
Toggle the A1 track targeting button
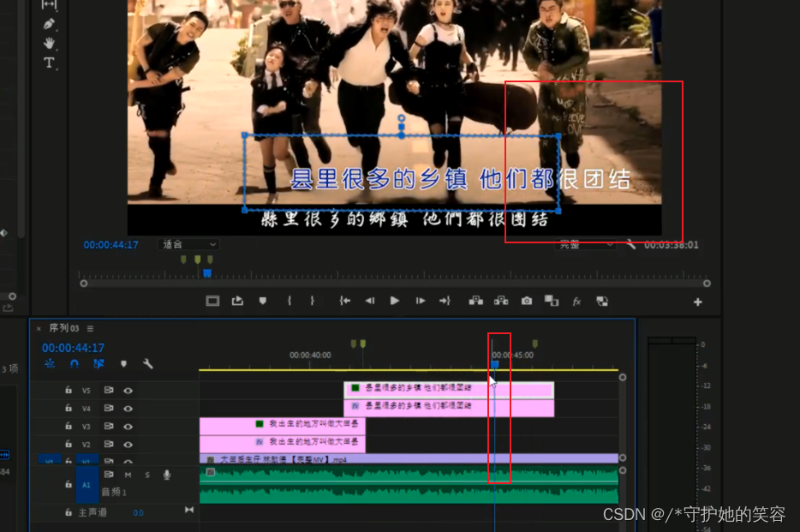(x=87, y=485)
